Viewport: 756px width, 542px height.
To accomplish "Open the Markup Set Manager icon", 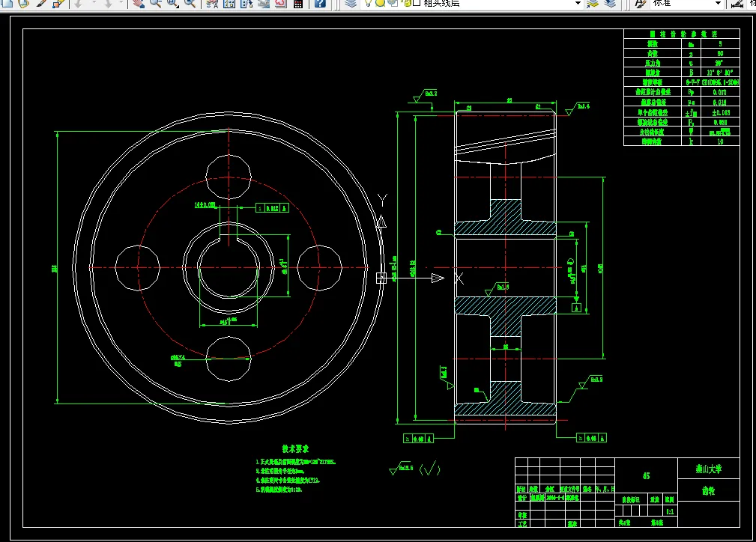I will 281,3.
